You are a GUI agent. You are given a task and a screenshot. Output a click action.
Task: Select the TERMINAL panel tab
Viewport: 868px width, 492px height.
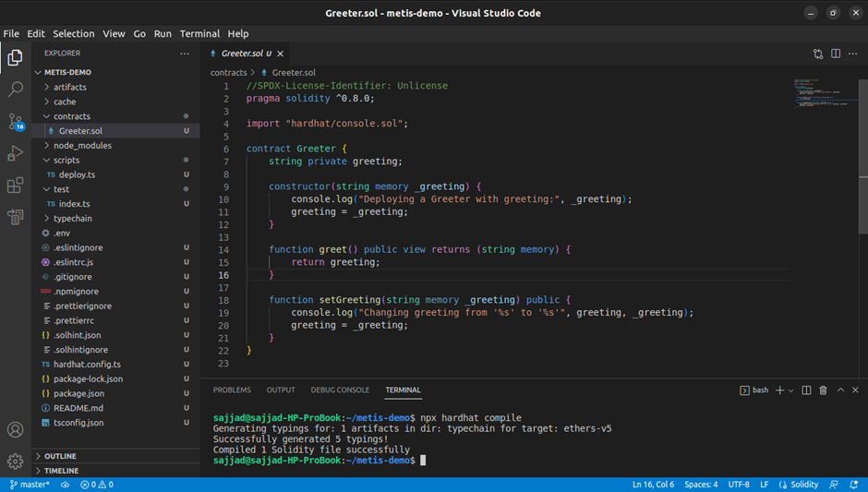pos(403,390)
